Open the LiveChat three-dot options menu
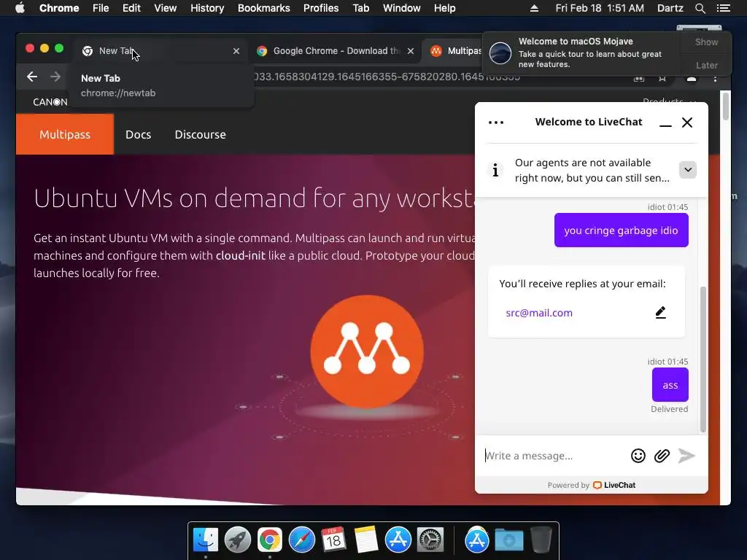Image resolution: width=747 pixels, height=560 pixels. point(496,122)
